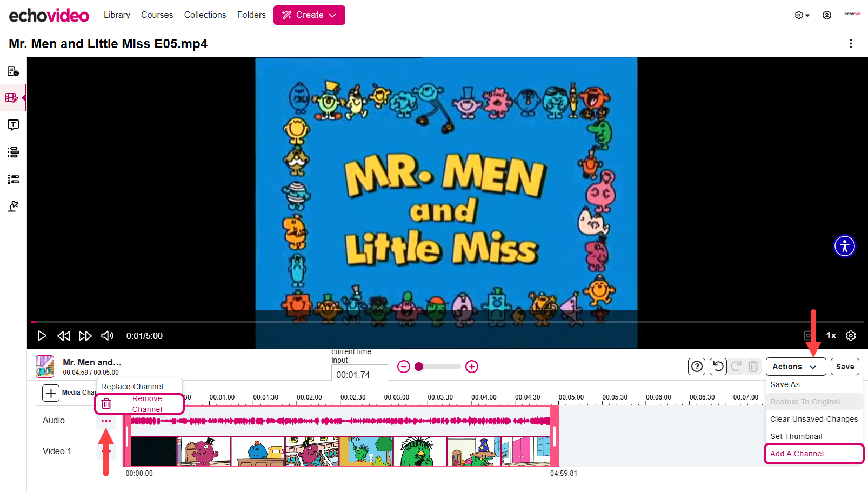Select the green character video frame thumbnail
Screen dimensions: 868x492
pyautogui.click(x=420, y=451)
